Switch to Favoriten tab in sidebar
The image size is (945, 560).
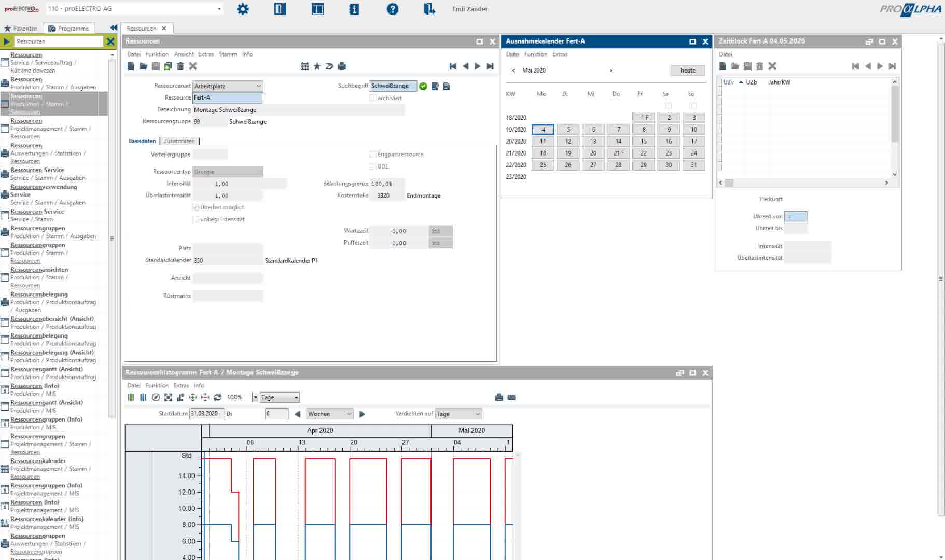tap(21, 29)
